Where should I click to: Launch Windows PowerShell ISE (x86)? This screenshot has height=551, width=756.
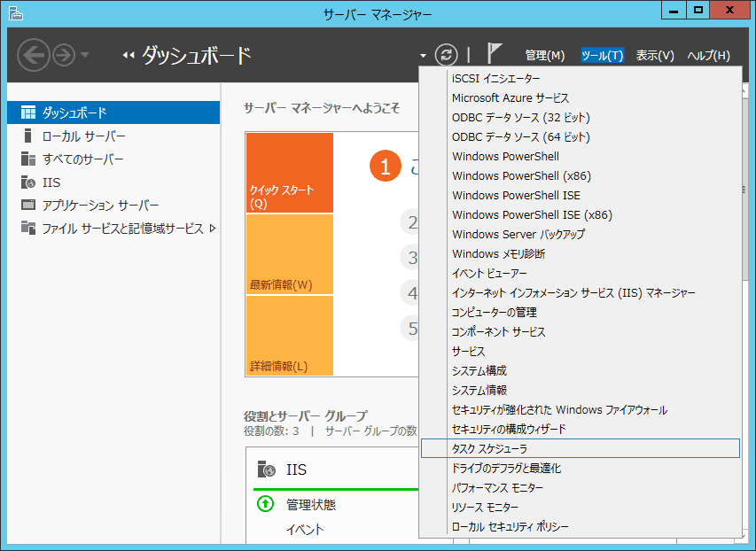coord(581,215)
